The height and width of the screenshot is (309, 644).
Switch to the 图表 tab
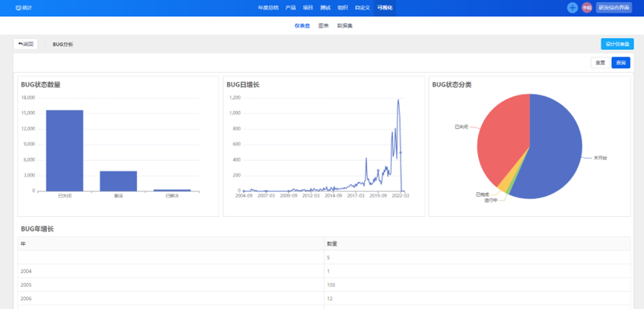[323, 25]
